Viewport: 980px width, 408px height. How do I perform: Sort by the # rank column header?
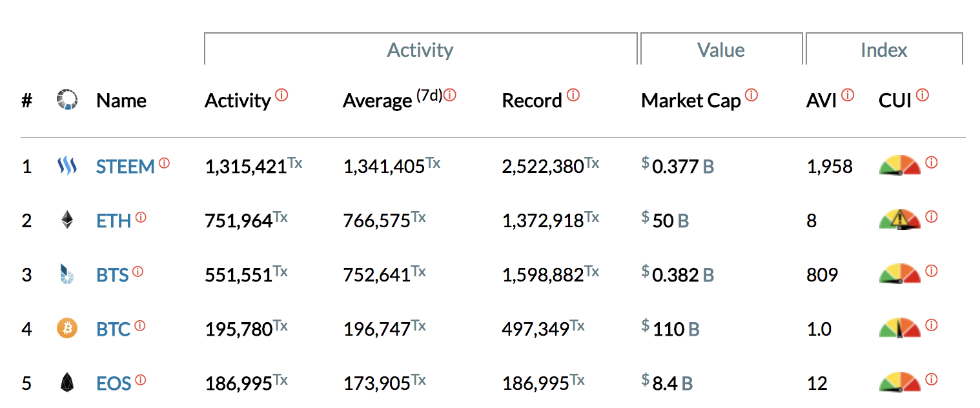click(x=26, y=101)
